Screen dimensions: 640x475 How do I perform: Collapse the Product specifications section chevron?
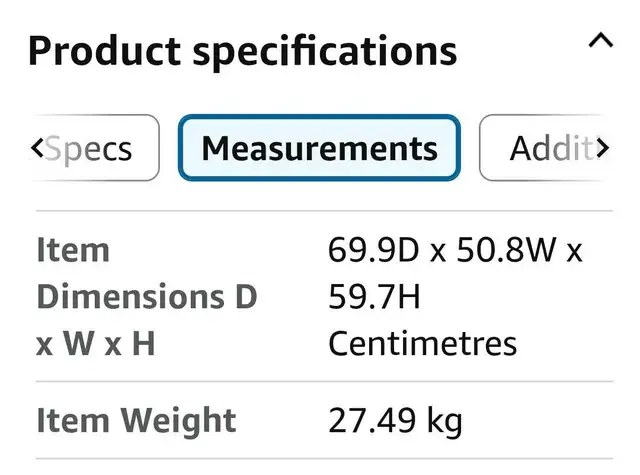[x=600, y=40]
